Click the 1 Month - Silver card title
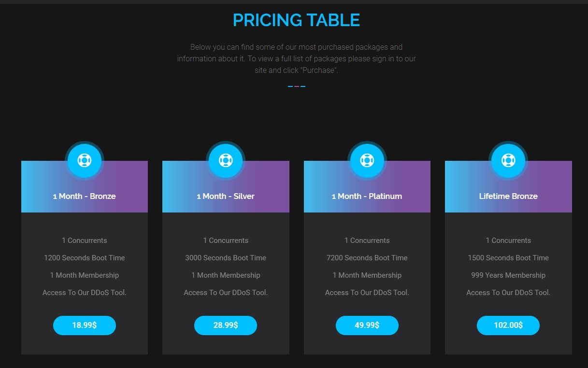Screen dimensions: 588x368 (226, 196)
